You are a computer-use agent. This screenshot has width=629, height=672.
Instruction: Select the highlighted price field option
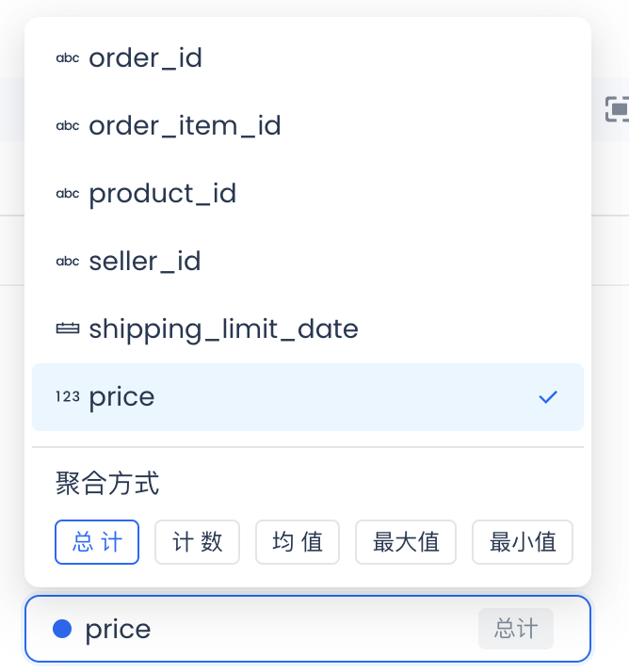pos(121,397)
